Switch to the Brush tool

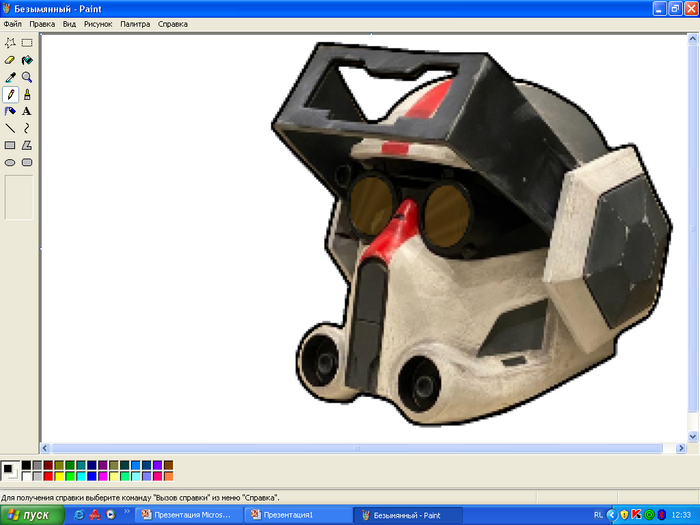[27, 94]
